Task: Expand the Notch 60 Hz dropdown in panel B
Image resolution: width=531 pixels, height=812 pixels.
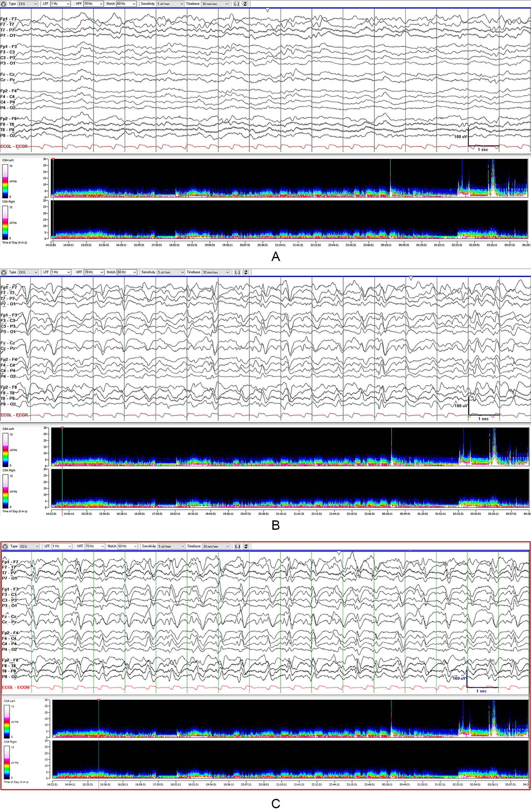Action: (x=127, y=272)
